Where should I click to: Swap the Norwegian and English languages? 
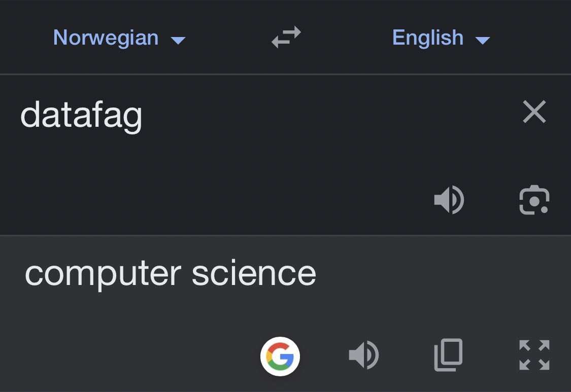point(286,38)
